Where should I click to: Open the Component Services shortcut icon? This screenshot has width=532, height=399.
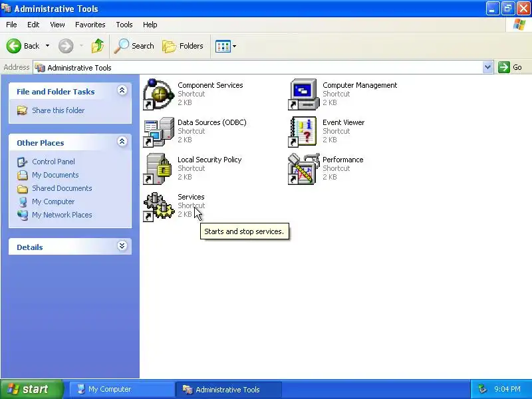(158, 94)
